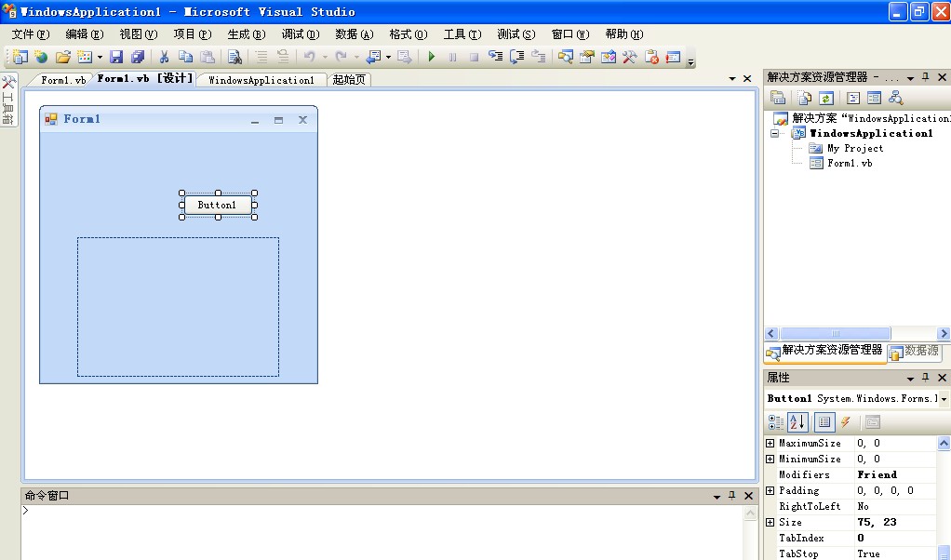
Task: Expand the MaximumSize property
Action: coord(770,444)
